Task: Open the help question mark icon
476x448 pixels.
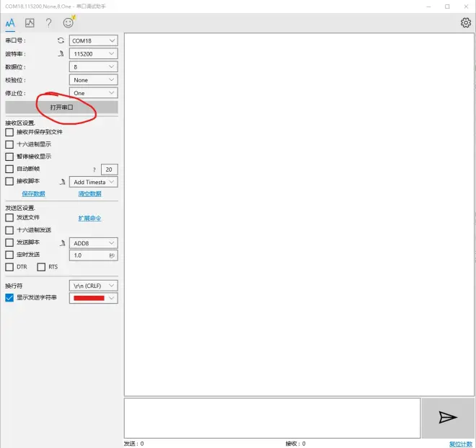Action: [x=48, y=23]
